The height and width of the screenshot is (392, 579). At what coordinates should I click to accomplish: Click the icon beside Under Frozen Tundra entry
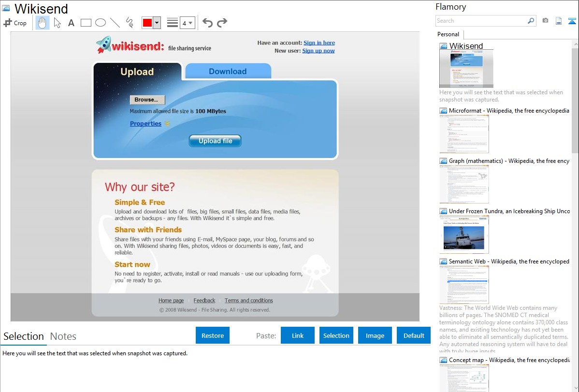[x=443, y=211]
